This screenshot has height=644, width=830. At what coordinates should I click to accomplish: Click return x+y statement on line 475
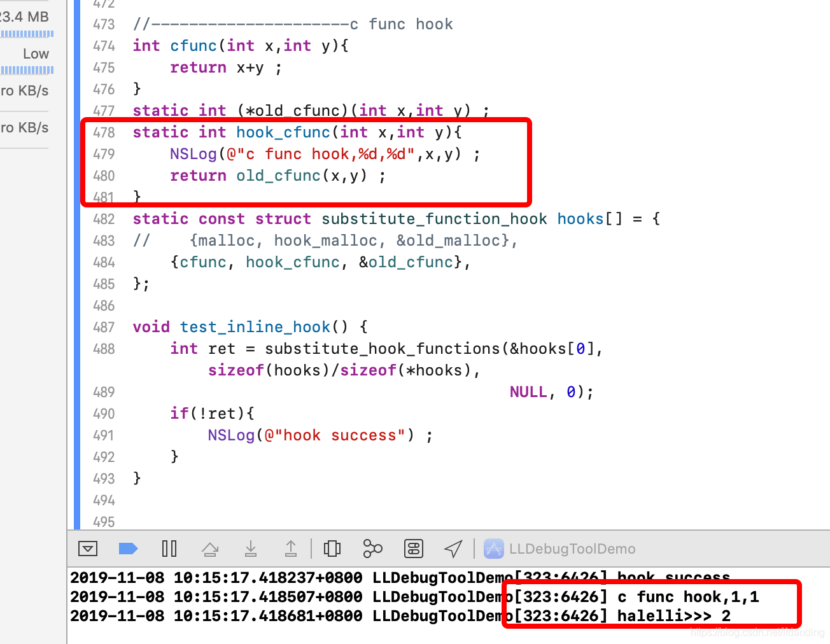(x=226, y=67)
